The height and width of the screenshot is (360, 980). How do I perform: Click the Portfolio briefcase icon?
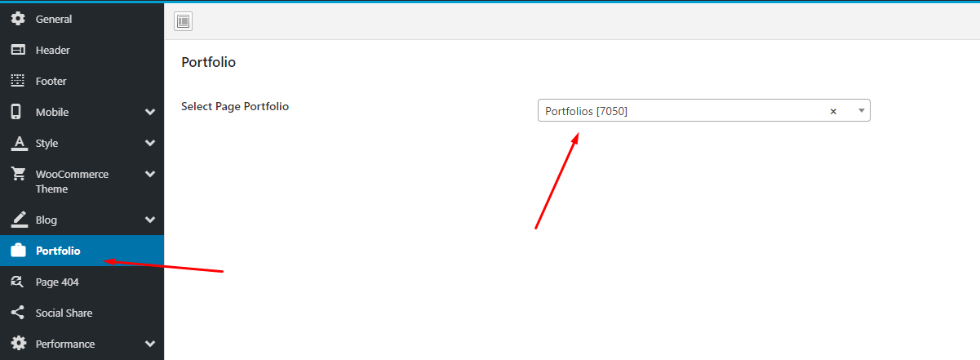18,251
